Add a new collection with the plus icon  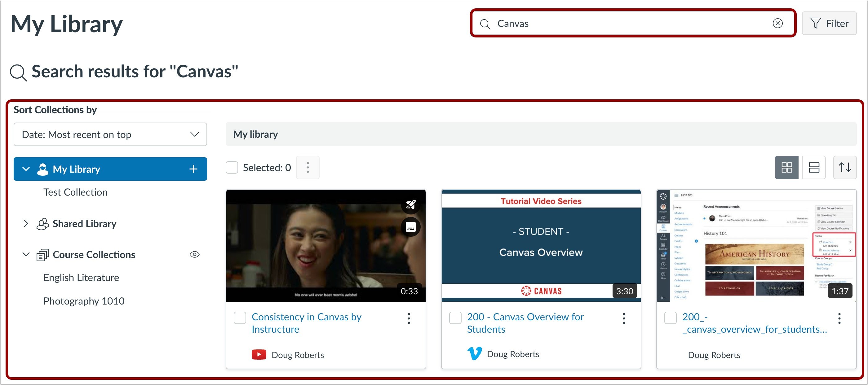click(x=193, y=169)
